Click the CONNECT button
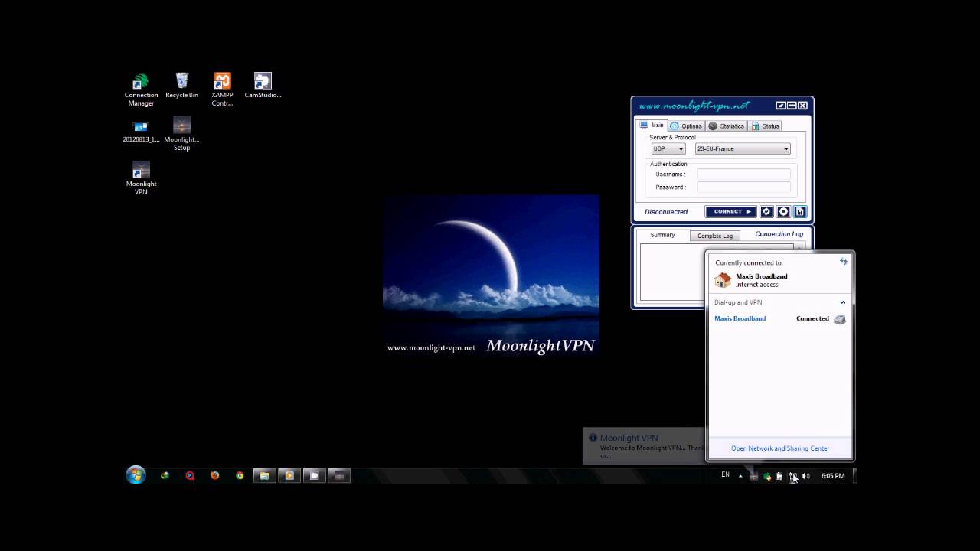This screenshot has width=980, height=551. click(730, 212)
